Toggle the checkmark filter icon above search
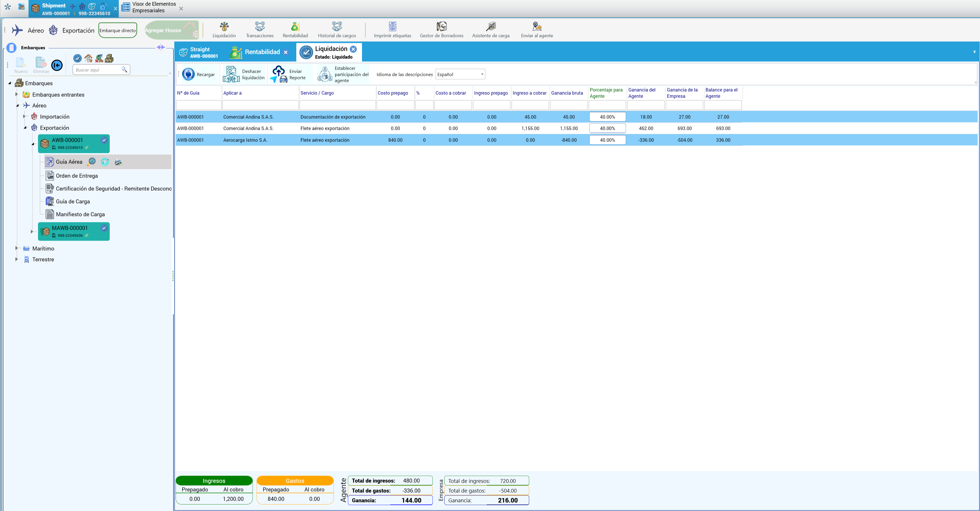The image size is (980, 511). point(77,58)
